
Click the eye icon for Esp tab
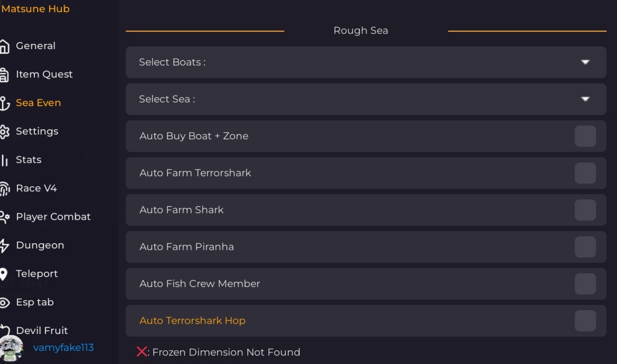(4, 303)
